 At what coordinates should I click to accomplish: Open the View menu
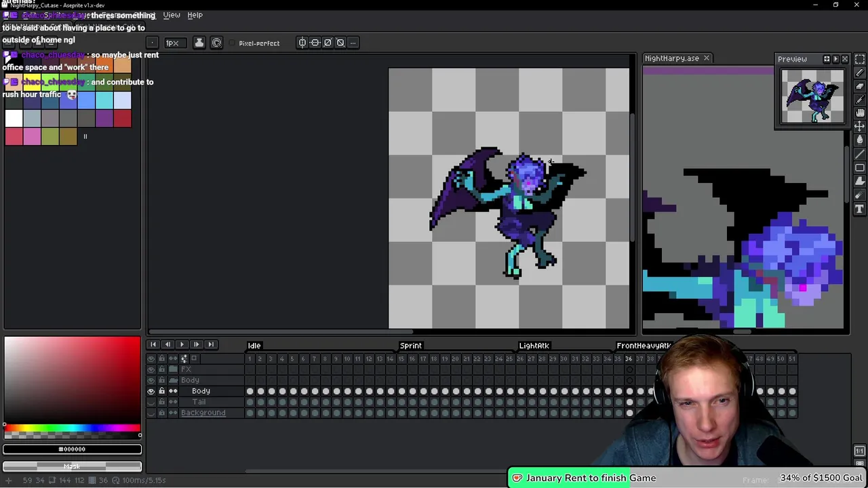point(172,15)
